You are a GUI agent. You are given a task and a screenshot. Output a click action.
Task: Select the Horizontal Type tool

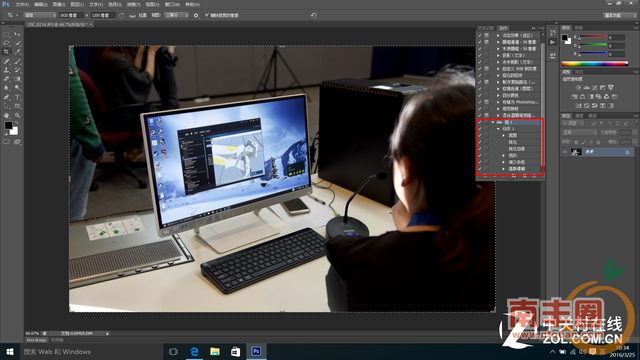tap(18, 97)
